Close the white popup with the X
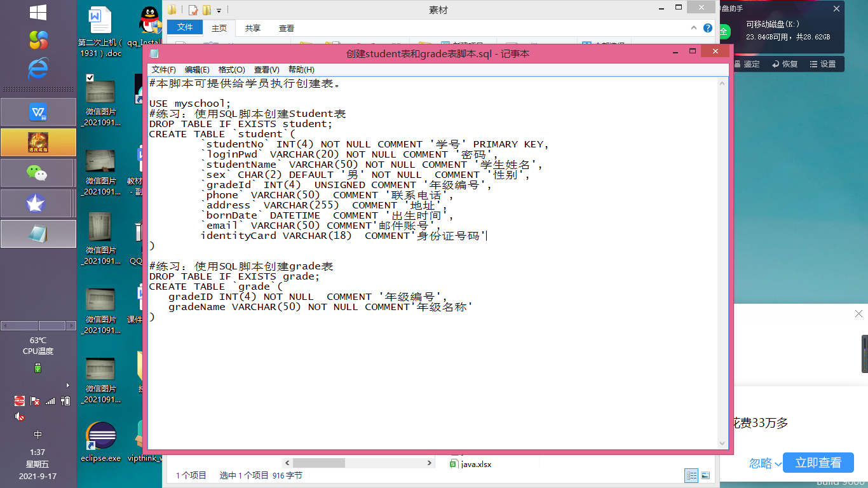Viewport: 868px width, 488px height. (858, 314)
